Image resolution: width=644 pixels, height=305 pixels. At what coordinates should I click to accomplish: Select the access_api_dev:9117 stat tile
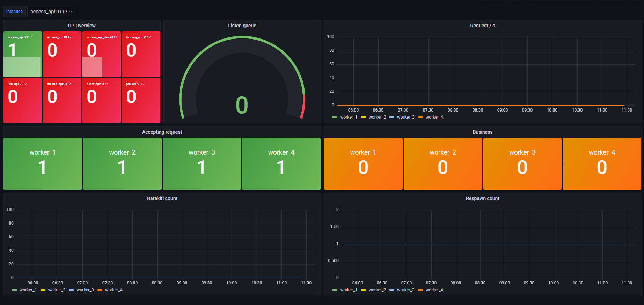click(x=102, y=54)
